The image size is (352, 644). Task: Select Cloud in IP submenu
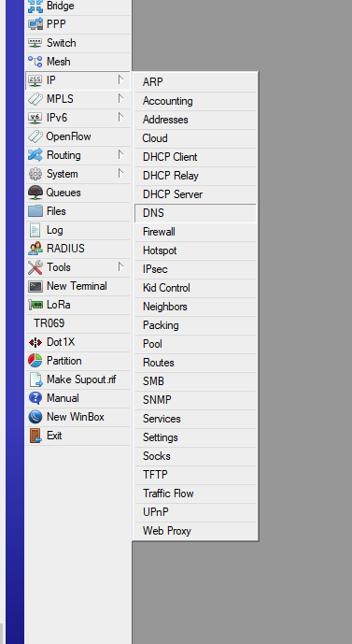pos(195,138)
